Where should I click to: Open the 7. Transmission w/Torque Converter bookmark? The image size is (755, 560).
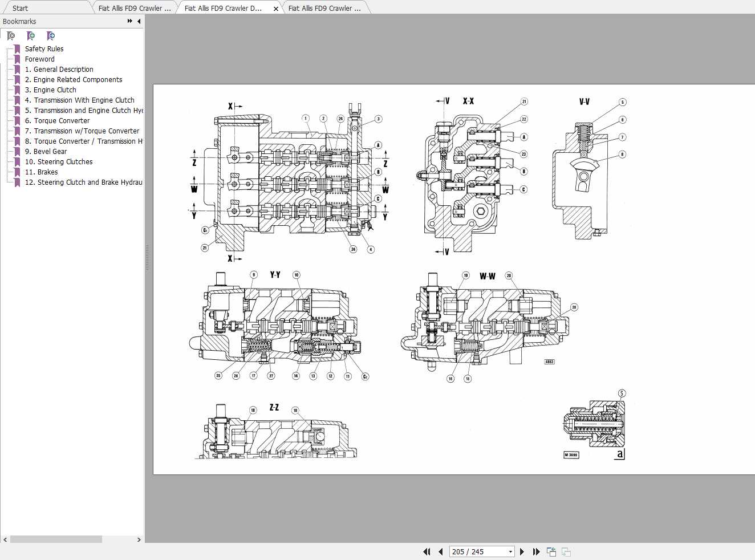82,131
